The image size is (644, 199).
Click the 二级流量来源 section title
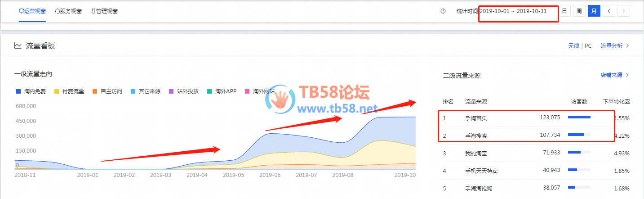pos(462,75)
